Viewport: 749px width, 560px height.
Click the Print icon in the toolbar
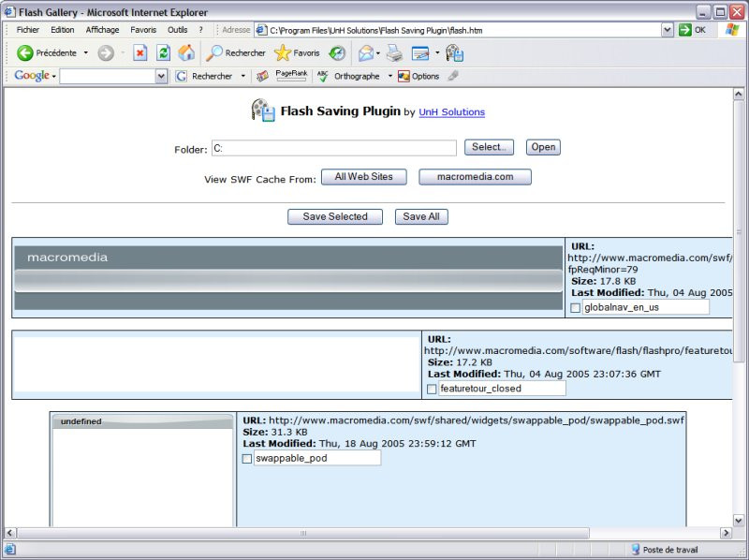click(x=394, y=53)
